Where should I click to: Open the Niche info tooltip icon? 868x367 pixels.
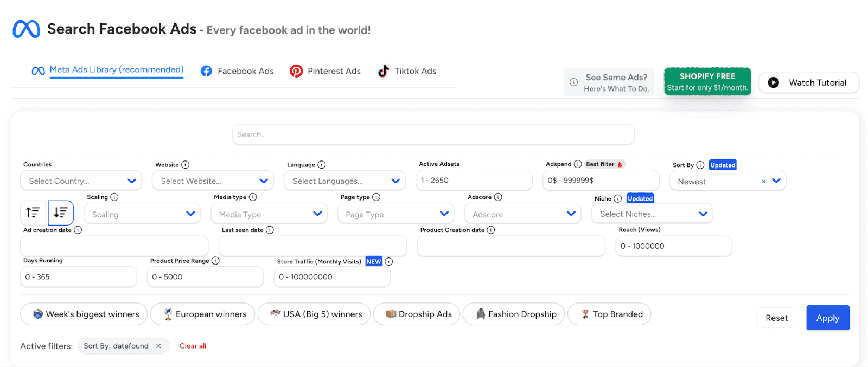click(x=618, y=198)
